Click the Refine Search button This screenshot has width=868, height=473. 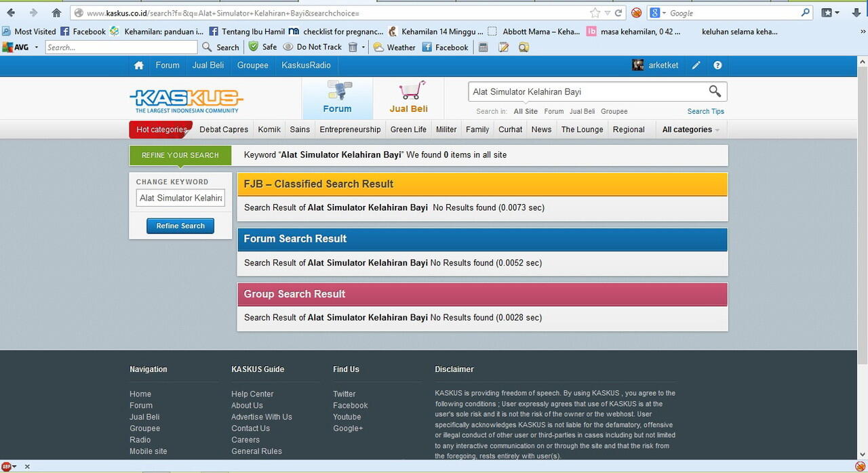[x=180, y=226]
